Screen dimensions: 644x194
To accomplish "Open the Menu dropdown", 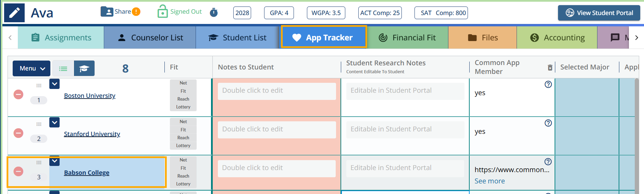I will pyautogui.click(x=32, y=68).
